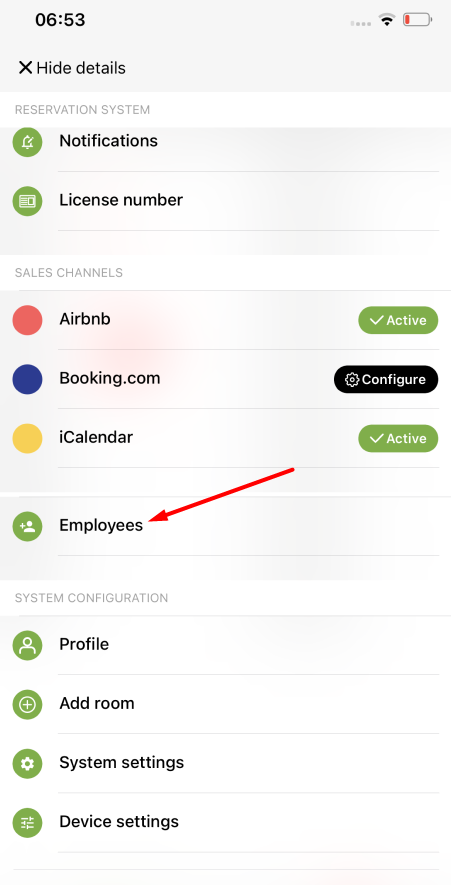Select the yellow iCalendar color dot
This screenshot has height=885, width=451.
(x=27, y=439)
